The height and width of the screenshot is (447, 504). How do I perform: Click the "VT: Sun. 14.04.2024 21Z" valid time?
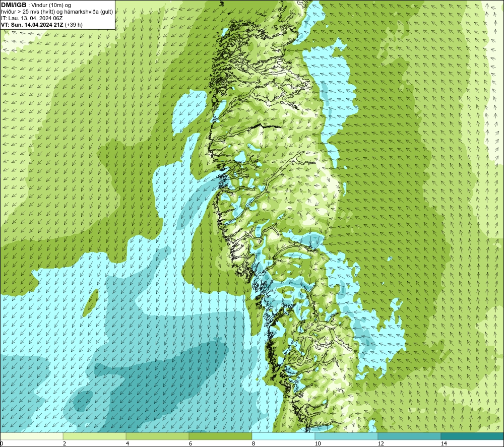(x=32, y=25)
